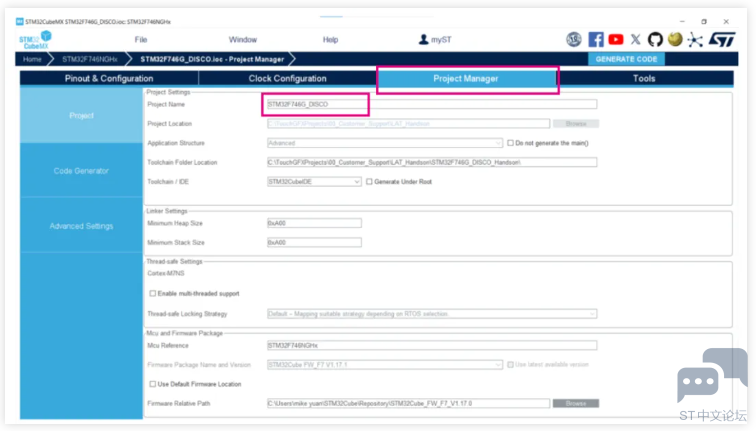Open Thread-safe Locking Strategy dropdown

pos(432,314)
